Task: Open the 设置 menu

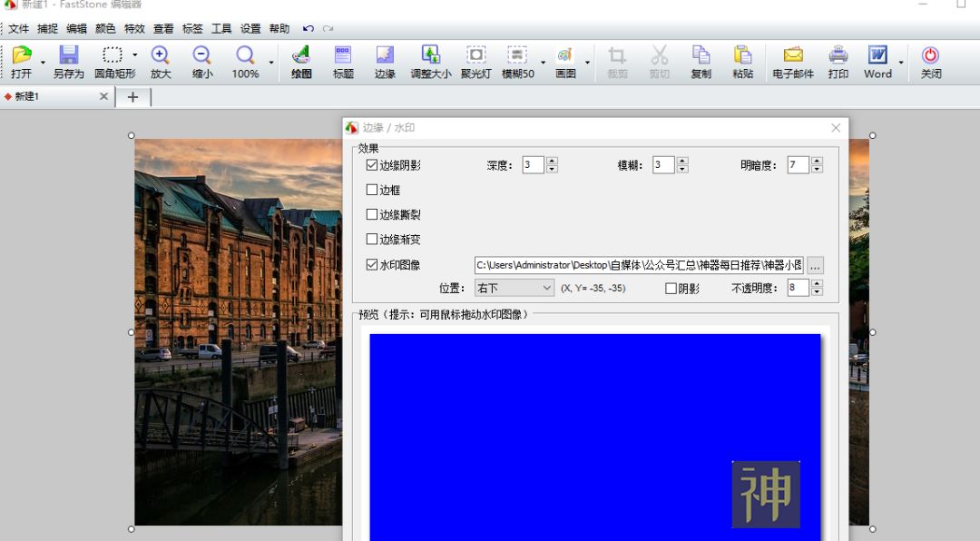Action: pos(250,29)
